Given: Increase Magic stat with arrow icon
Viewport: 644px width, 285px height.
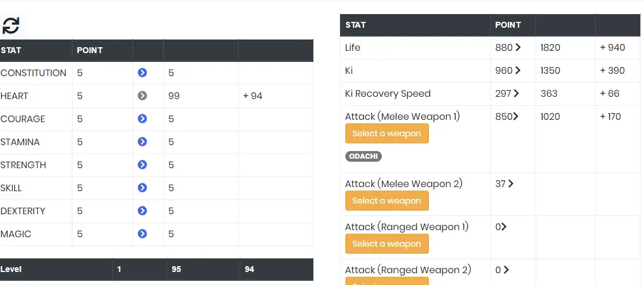Looking at the screenshot, I should 142,234.
